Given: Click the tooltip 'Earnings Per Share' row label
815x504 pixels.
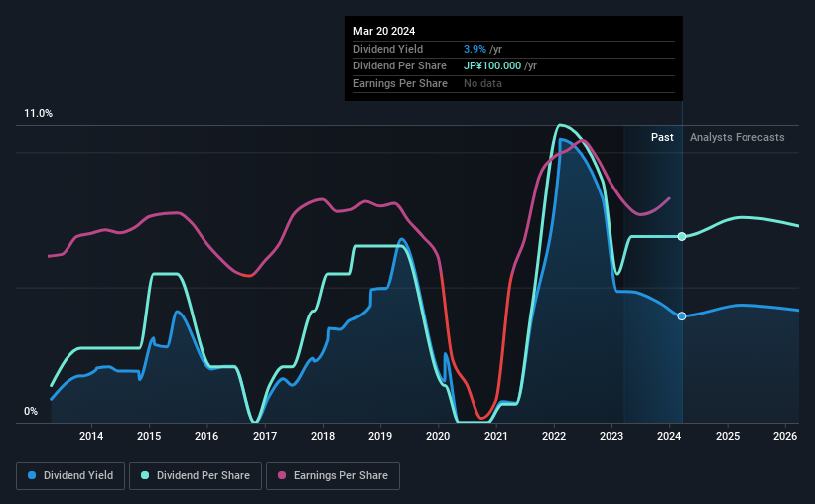Looking at the screenshot, I should (400, 83).
